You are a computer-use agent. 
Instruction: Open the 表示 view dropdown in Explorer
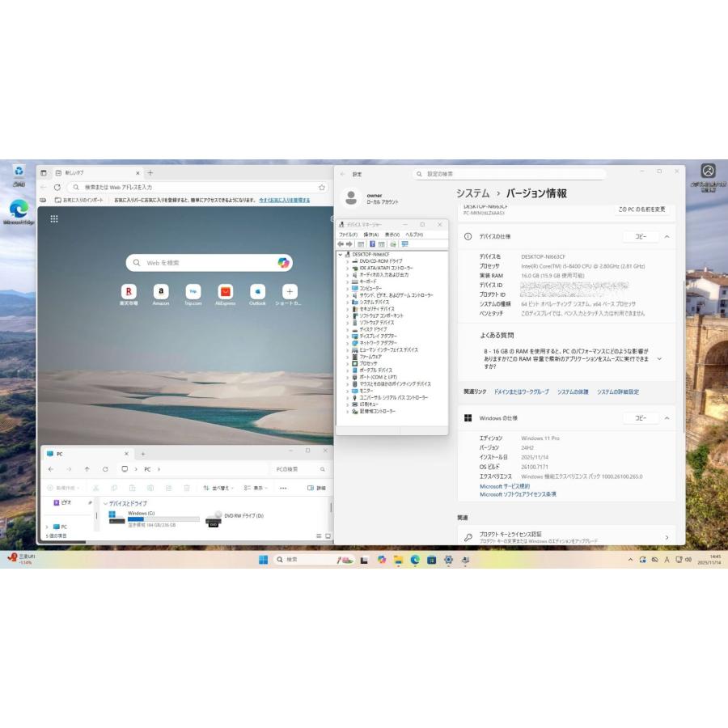point(256,488)
